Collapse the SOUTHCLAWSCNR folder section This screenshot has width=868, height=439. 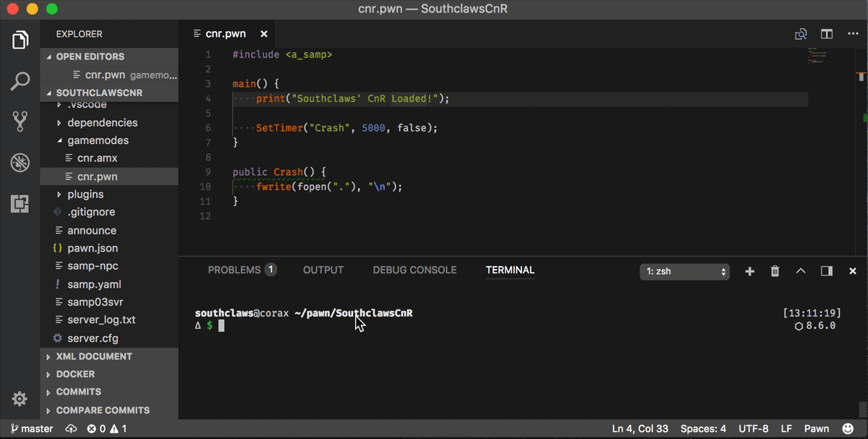pyautogui.click(x=109, y=93)
